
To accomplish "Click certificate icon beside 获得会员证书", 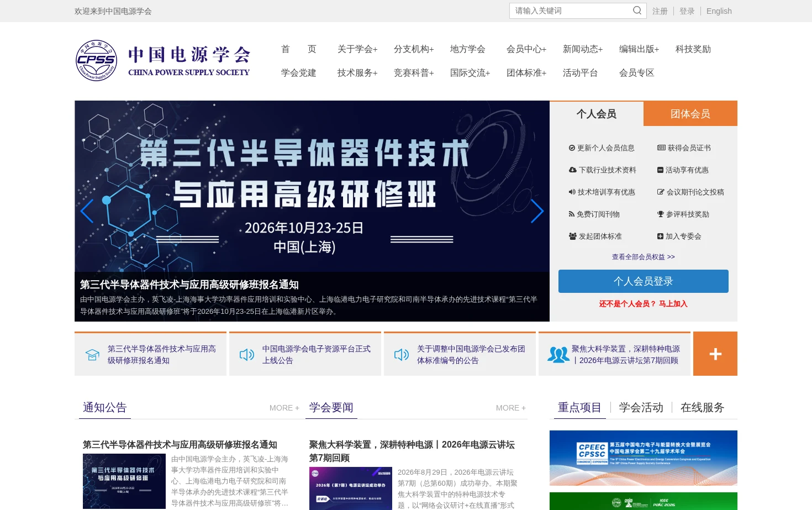I will tap(661, 148).
